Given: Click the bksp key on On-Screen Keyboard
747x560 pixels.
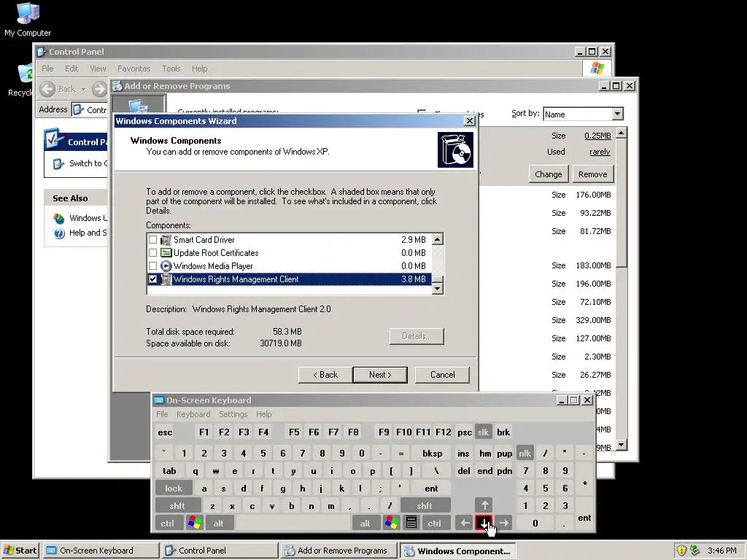Looking at the screenshot, I should (432, 454).
